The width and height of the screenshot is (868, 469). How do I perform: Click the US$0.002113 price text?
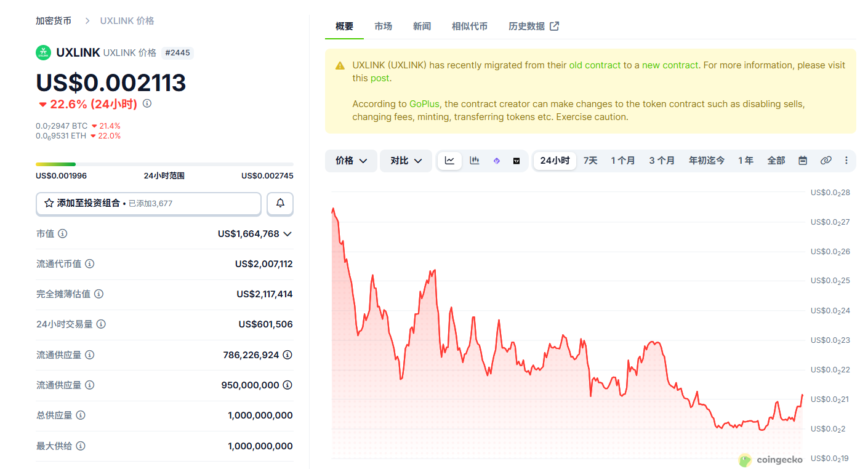tap(111, 82)
